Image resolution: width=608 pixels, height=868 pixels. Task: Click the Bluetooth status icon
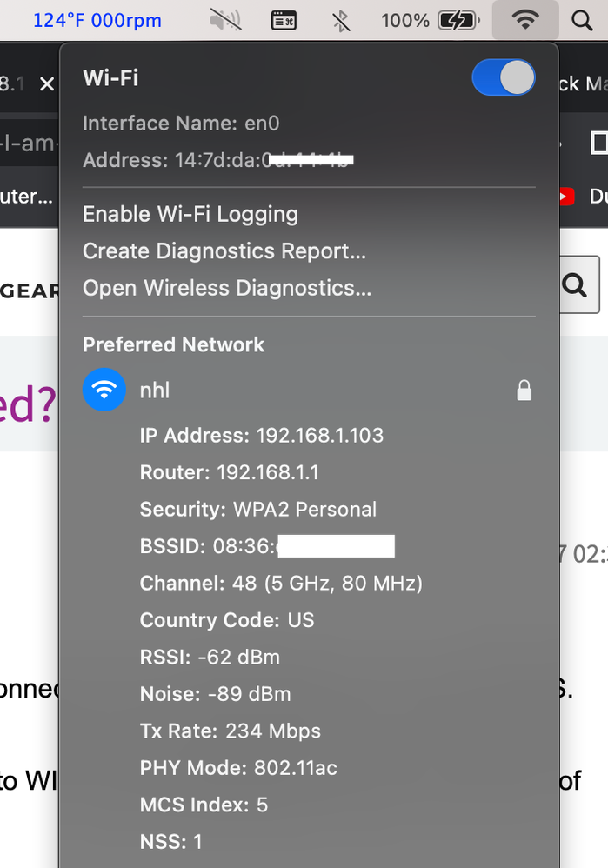(x=341, y=20)
